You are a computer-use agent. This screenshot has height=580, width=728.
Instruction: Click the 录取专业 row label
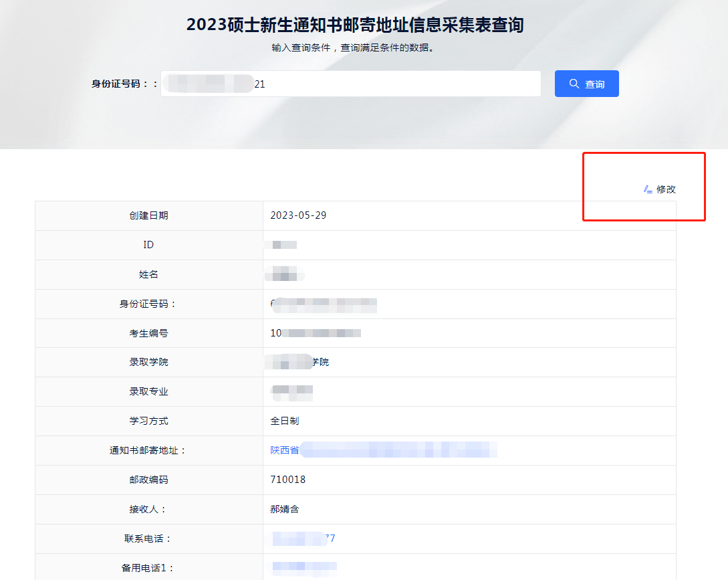pyautogui.click(x=148, y=391)
